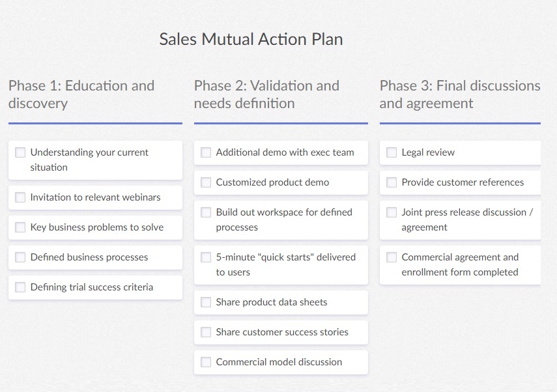Tick the 'Invitation to relevant webinars' box
Screen dimensions: 557x392
[20, 197]
